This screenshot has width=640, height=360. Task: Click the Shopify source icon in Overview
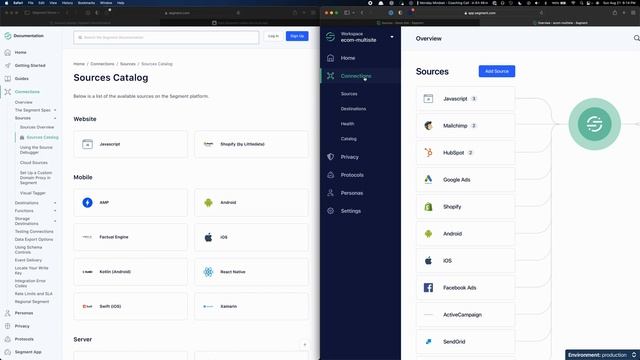point(428,207)
